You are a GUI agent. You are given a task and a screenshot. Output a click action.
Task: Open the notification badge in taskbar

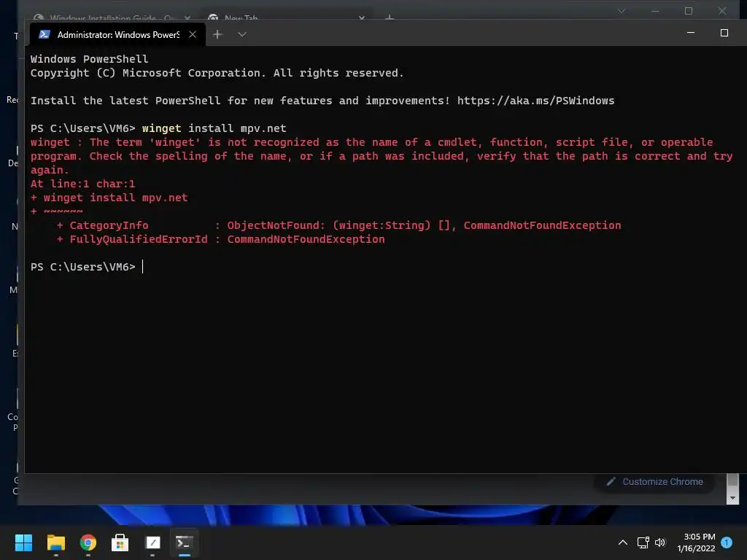(x=727, y=542)
